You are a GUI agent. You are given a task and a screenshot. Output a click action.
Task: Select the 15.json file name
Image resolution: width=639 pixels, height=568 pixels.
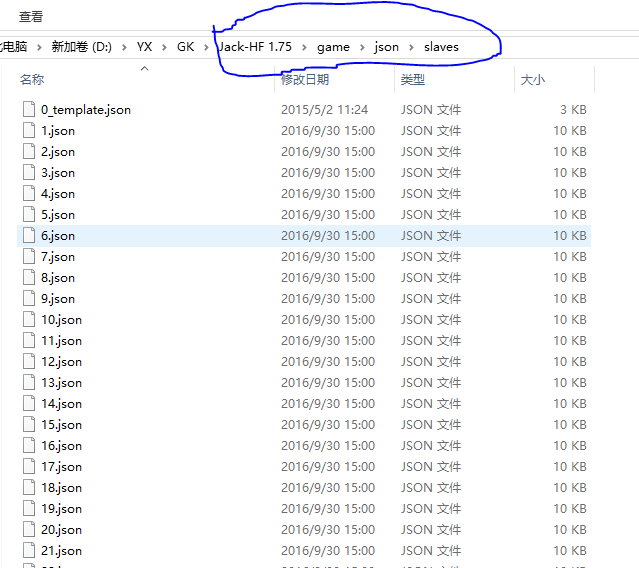click(62, 425)
